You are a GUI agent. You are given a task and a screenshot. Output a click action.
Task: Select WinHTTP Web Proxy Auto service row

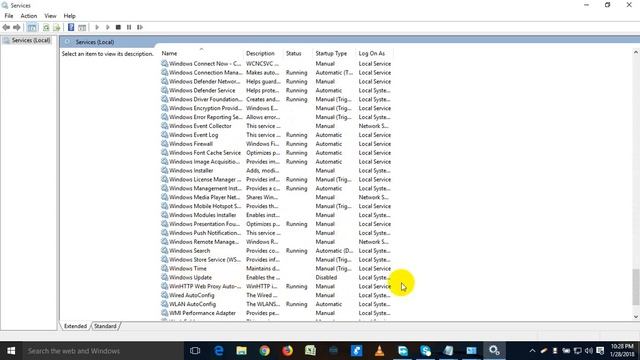[x=276, y=286]
